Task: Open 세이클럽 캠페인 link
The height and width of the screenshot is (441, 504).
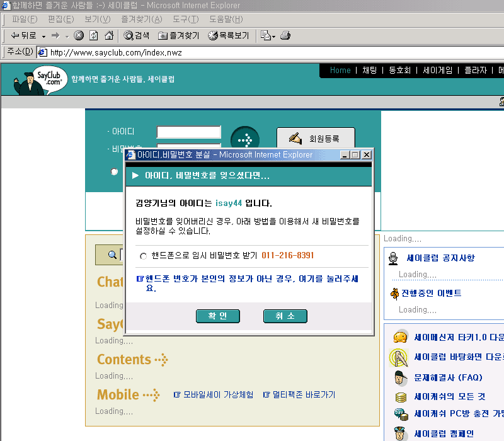Action: coord(444,433)
